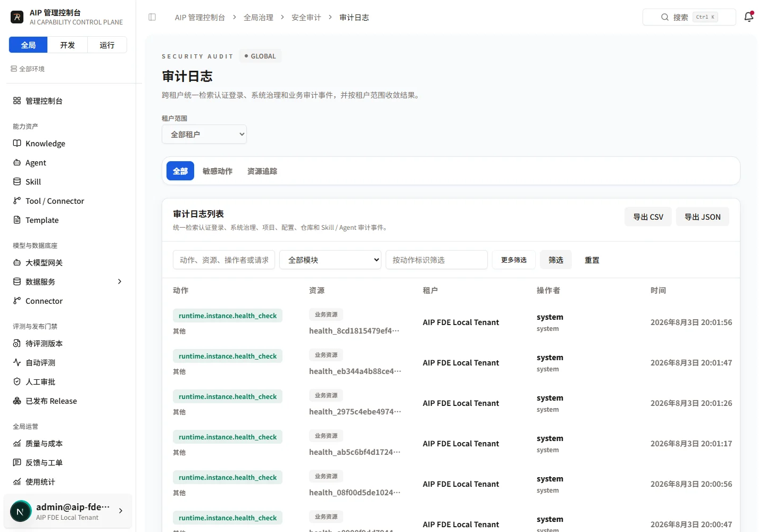The height and width of the screenshot is (532, 766).
Task: Go to 安全审计 breadcrumb link
Action: pyautogui.click(x=306, y=17)
